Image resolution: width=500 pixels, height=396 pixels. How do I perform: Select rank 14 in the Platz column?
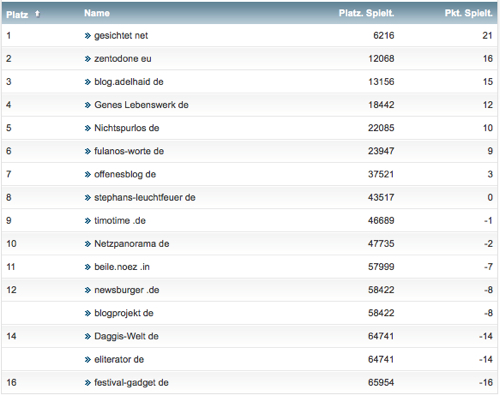pos(11,336)
